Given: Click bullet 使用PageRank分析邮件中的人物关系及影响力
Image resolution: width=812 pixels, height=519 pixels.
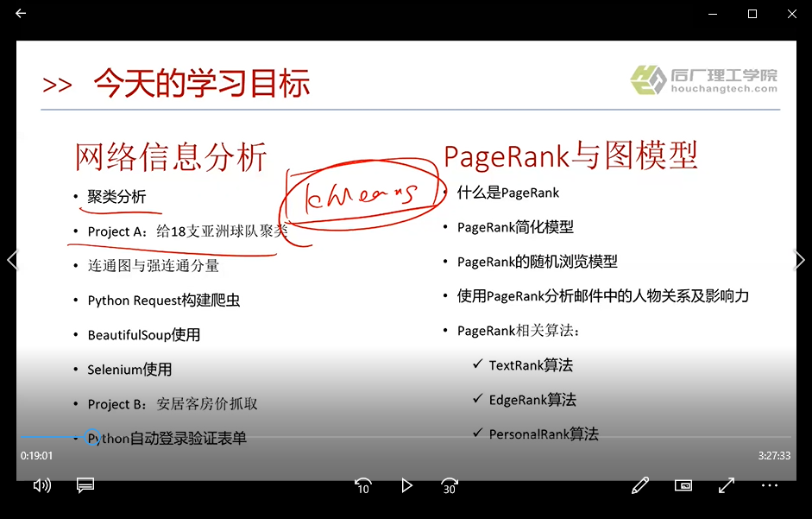Looking at the screenshot, I should click(x=603, y=296).
